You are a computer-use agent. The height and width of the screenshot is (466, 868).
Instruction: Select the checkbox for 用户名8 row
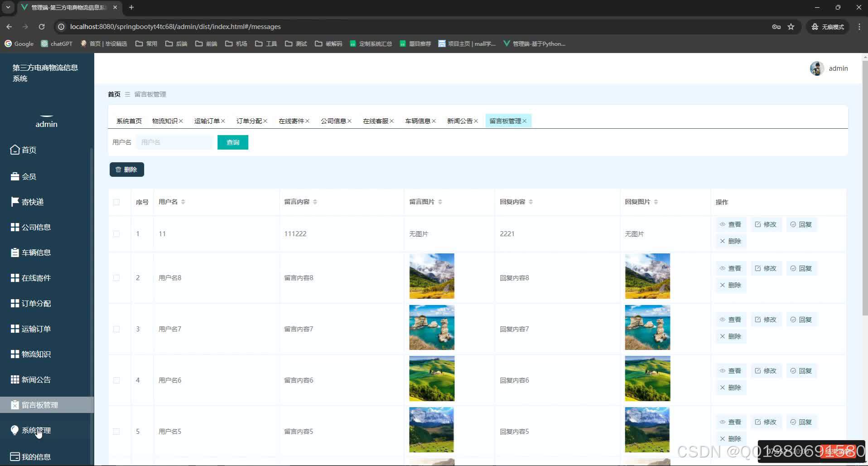(116, 278)
